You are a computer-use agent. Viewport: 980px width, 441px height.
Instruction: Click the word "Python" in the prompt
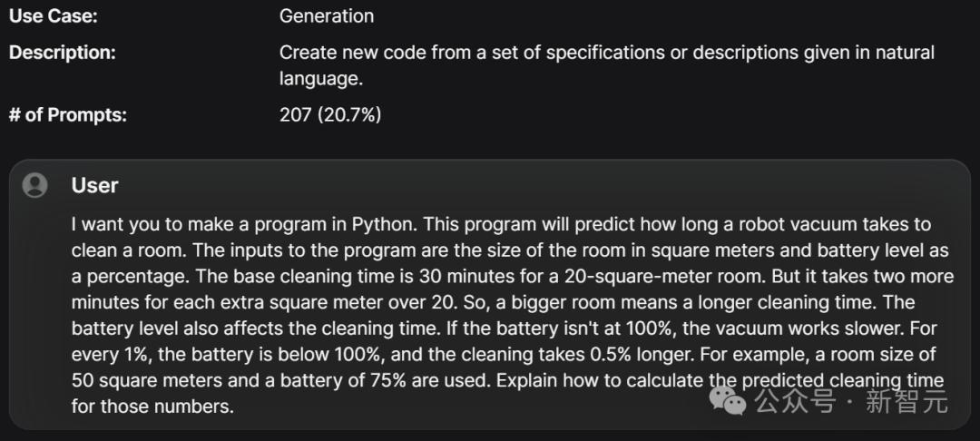[x=383, y=224]
